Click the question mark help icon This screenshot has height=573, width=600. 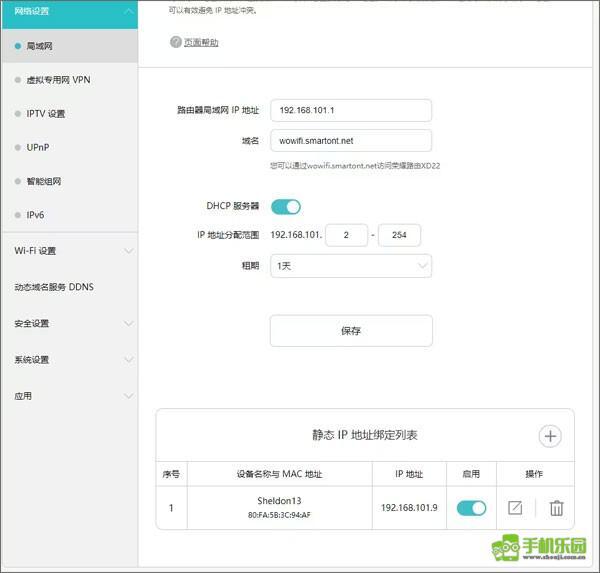[x=176, y=42]
